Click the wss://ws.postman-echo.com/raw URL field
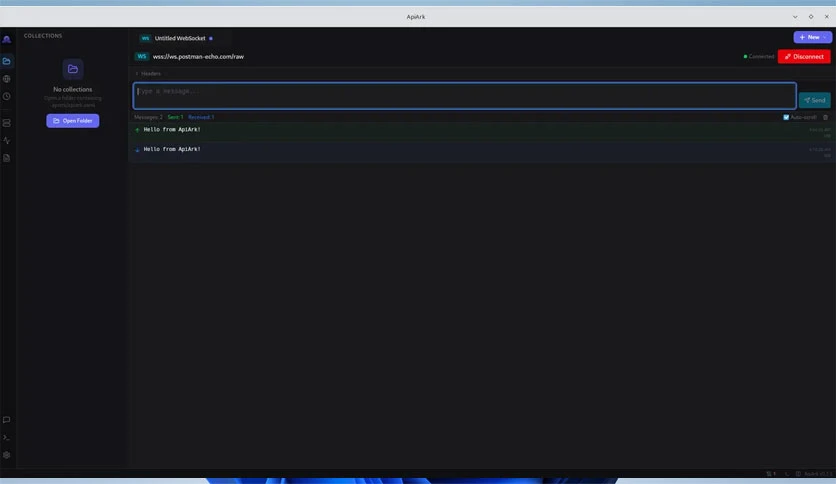Viewport: 836px width, 484px height. 198,57
